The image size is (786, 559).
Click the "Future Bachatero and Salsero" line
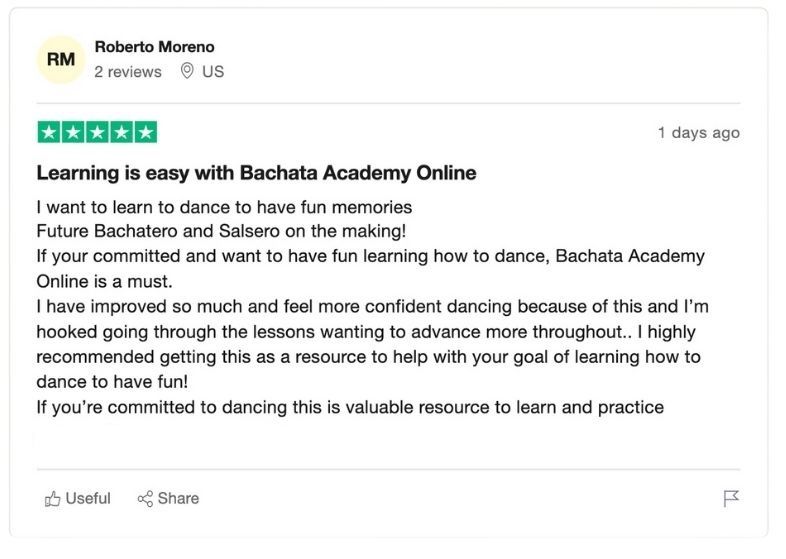point(228,232)
